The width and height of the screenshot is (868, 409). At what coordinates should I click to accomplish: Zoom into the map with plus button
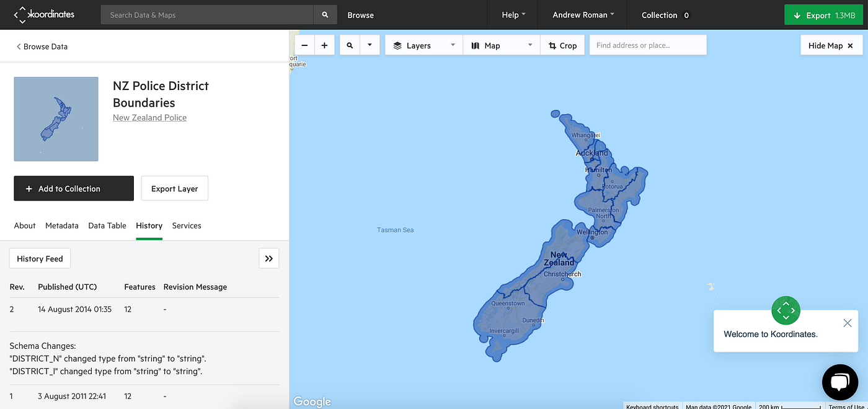pos(324,45)
